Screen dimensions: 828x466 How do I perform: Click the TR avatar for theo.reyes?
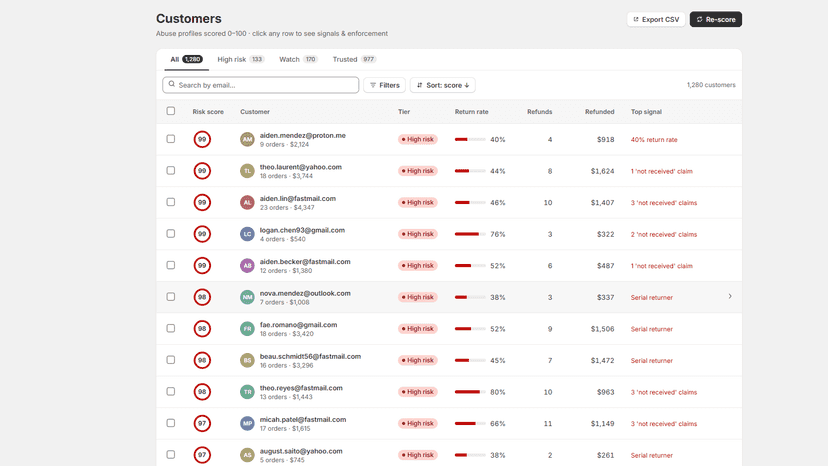coord(247,392)
